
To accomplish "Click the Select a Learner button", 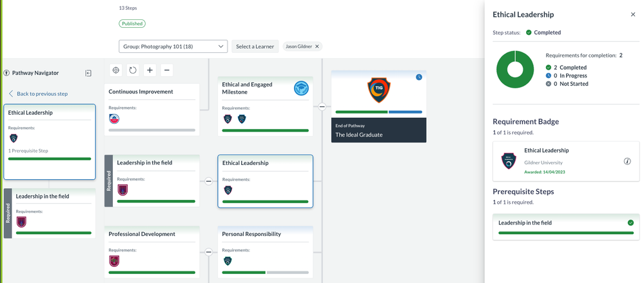I will (255, 46).
